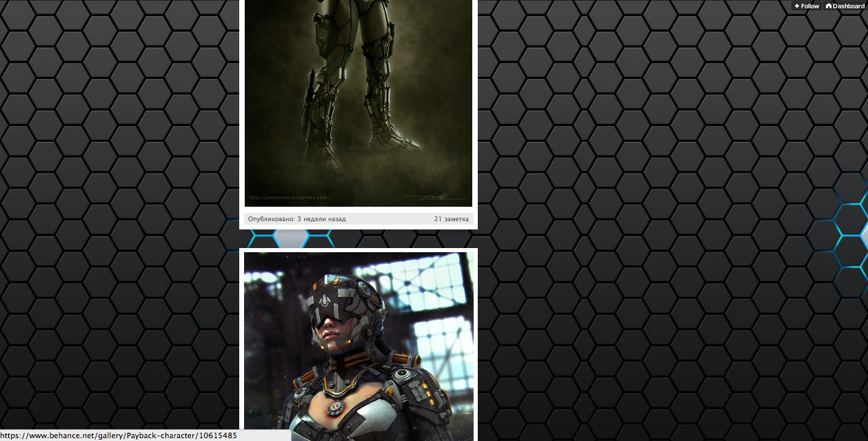The height and width of the screenshot is (441, 868).
Task: Click the "Опубликовано: 3 недели назад" permalink
Action: 296,219
